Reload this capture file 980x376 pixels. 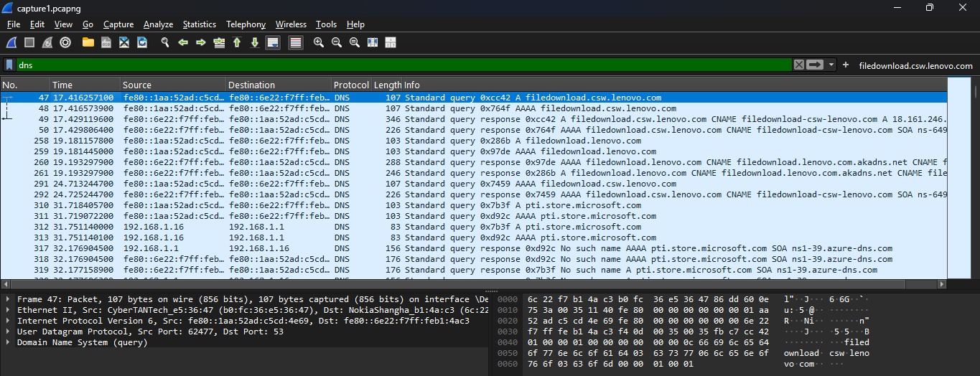coord(142,43)
